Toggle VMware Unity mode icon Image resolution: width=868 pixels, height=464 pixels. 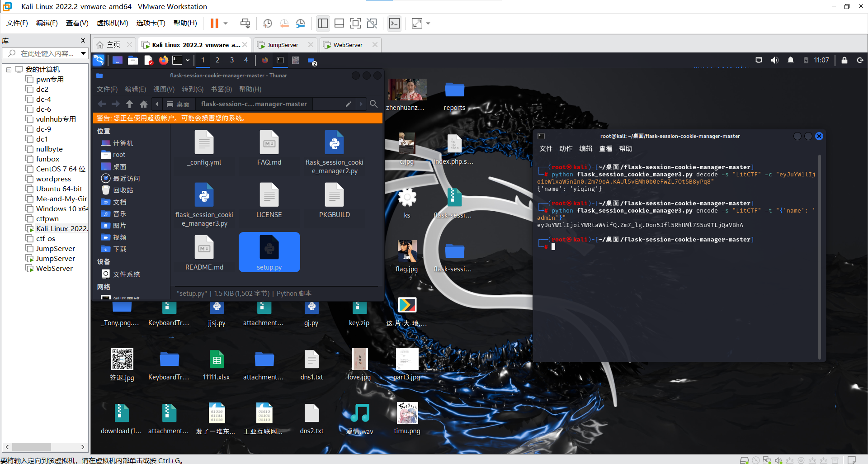coord(372,23)
